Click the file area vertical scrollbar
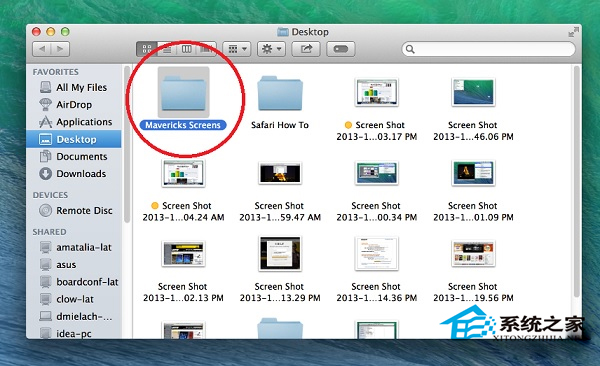Viewport: 600px width, 366px height. click(577, 182)
